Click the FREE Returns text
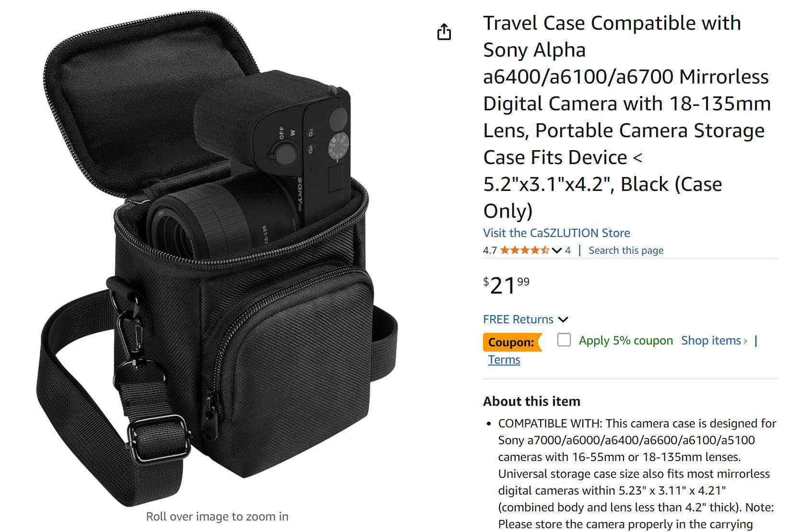The image size is (790, 532). tap(518, 319)
